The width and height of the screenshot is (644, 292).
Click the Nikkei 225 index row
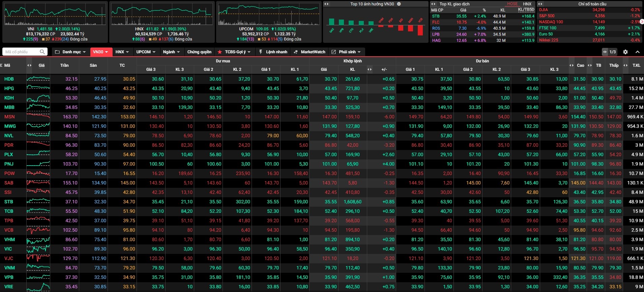pos(589,40)
